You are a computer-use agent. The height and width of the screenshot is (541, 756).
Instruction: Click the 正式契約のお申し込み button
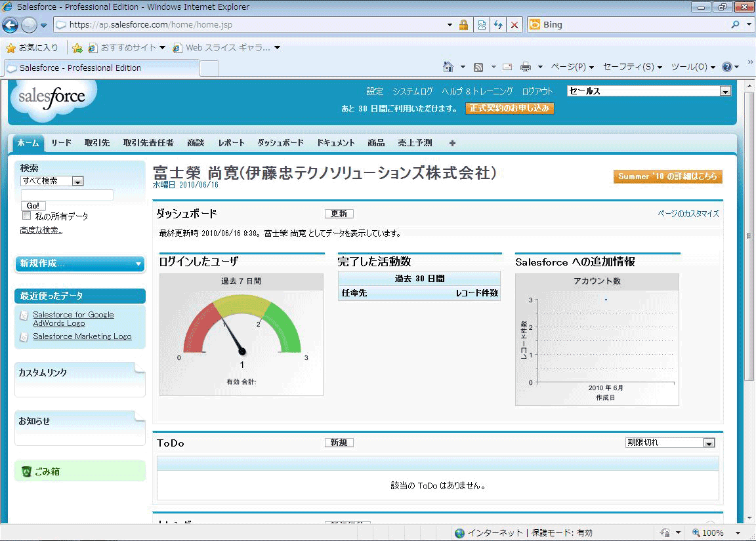click(510, 108)
